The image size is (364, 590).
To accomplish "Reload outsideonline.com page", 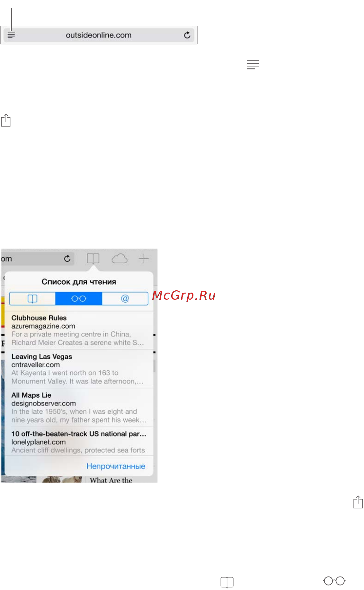I will [x=187, y=35].
